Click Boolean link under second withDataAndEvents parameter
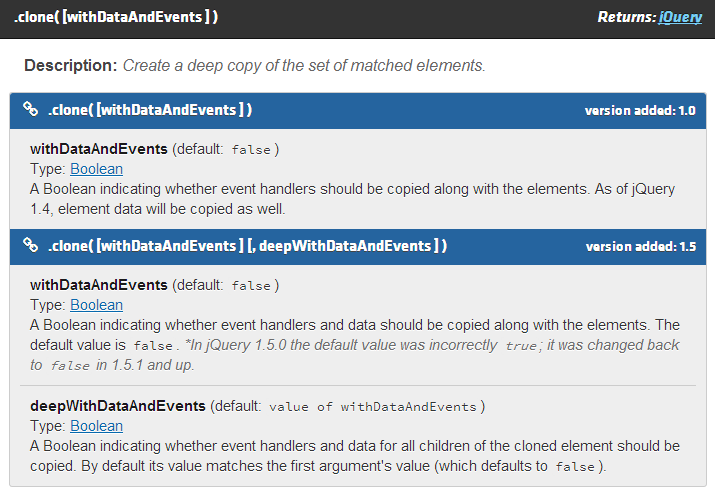Image resolution: width=715 pixels, height=494 pixels. (x=96, y=305)
